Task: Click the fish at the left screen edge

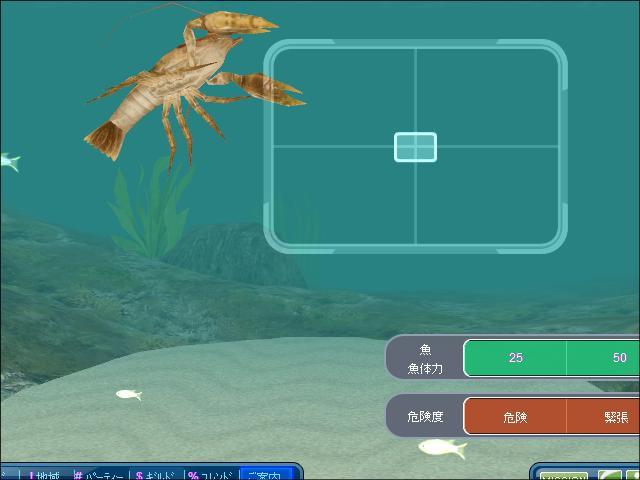Action: pos(8,161)
